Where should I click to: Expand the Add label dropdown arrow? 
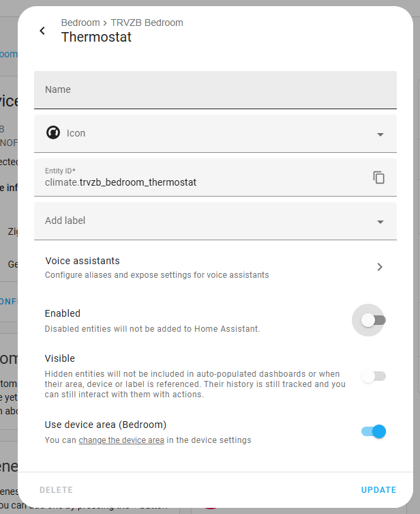pos(380,222)
